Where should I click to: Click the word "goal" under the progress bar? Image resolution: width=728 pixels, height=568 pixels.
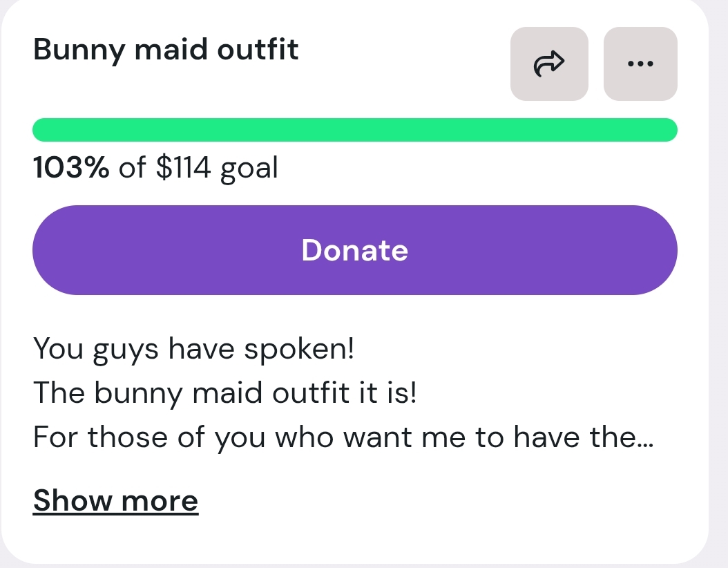click(249, 169)
